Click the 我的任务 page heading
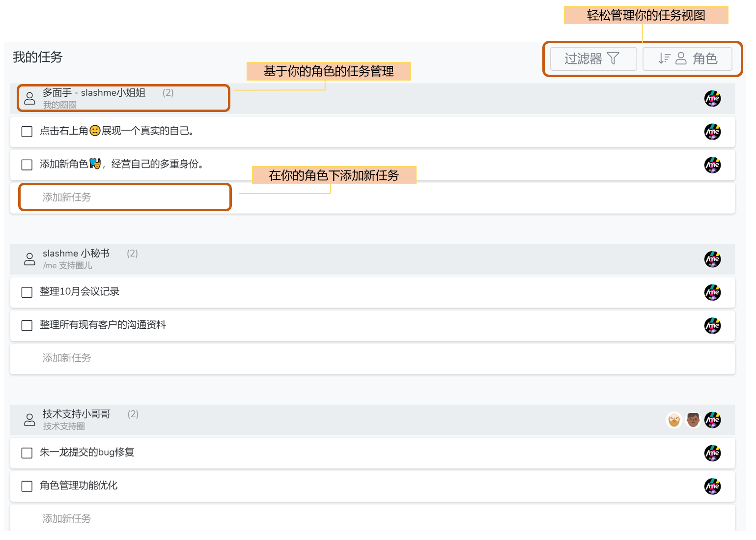The image size is (756, 540). (38, 57)
